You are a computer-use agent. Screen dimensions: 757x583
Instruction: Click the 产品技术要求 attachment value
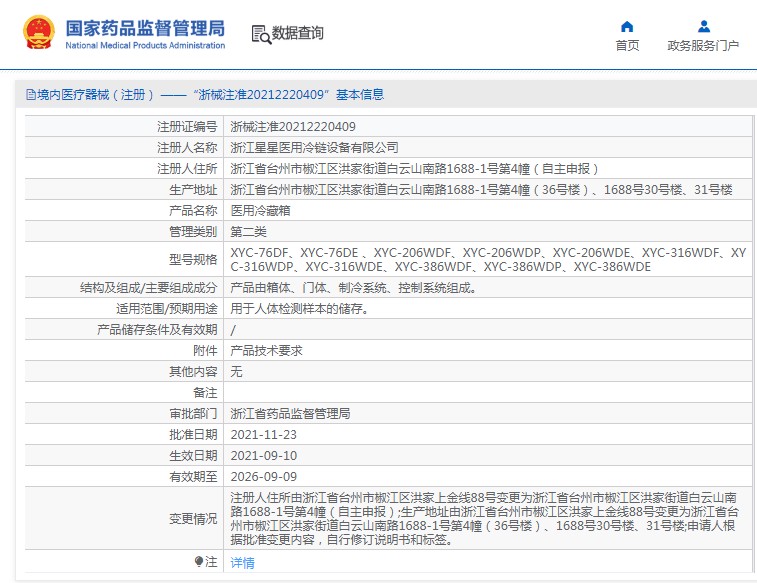point(266,350)
